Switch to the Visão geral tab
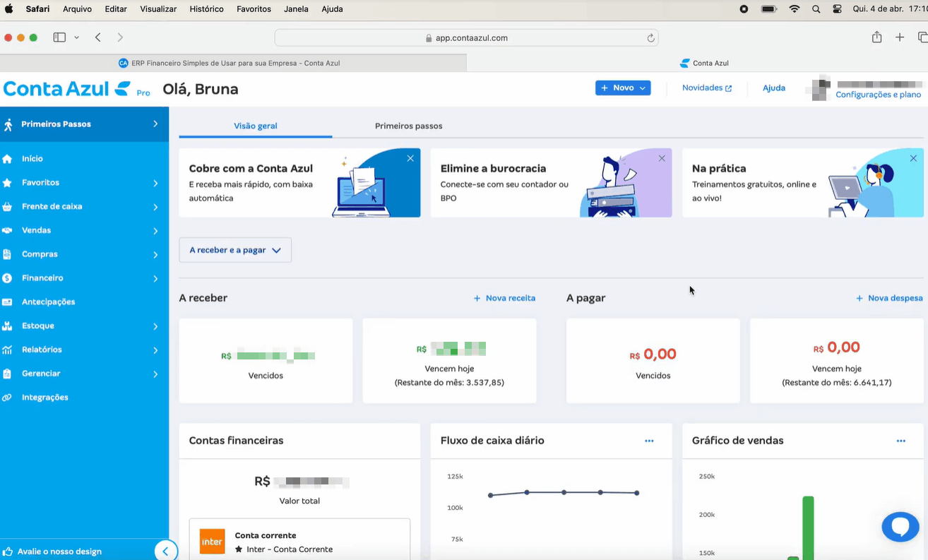The image size is (928, 560). tap(256, 126)
